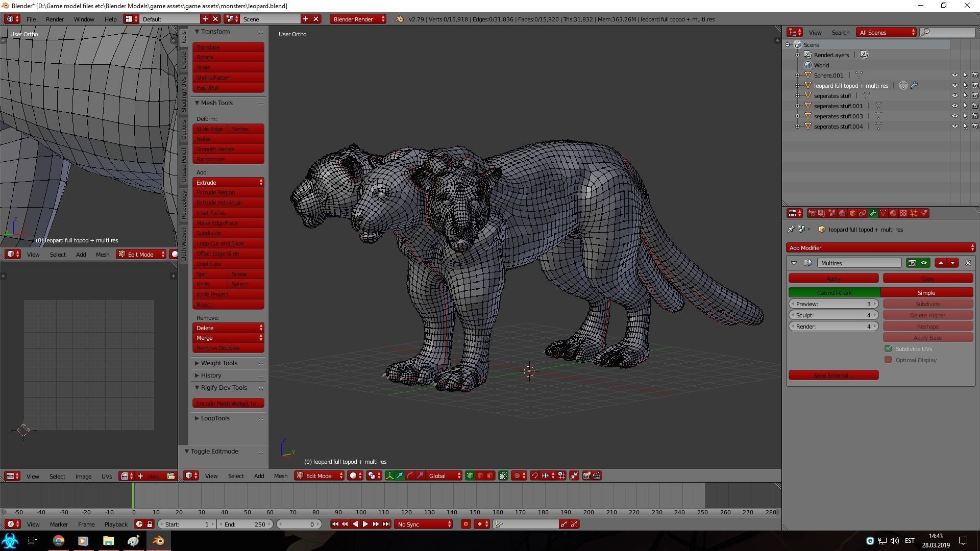Enable face select mode in viewport header
This screenshot has width=980, height=551.
pos(489,475)
